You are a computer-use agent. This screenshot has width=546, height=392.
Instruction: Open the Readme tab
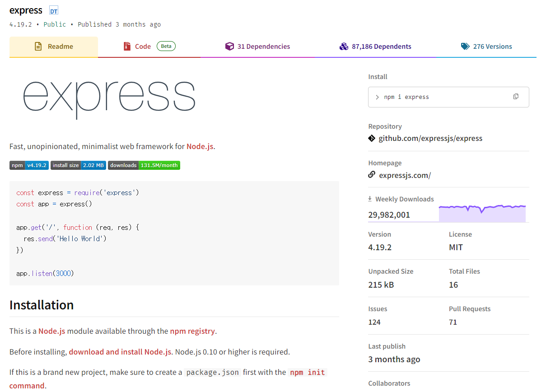pos(54,47)
